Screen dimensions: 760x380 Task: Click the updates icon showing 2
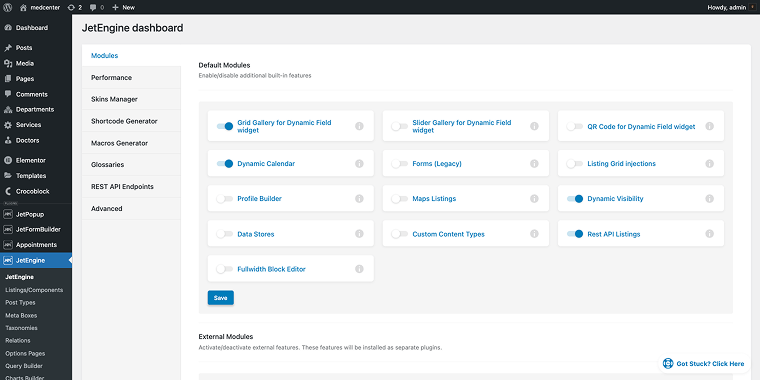pos(72,7)
